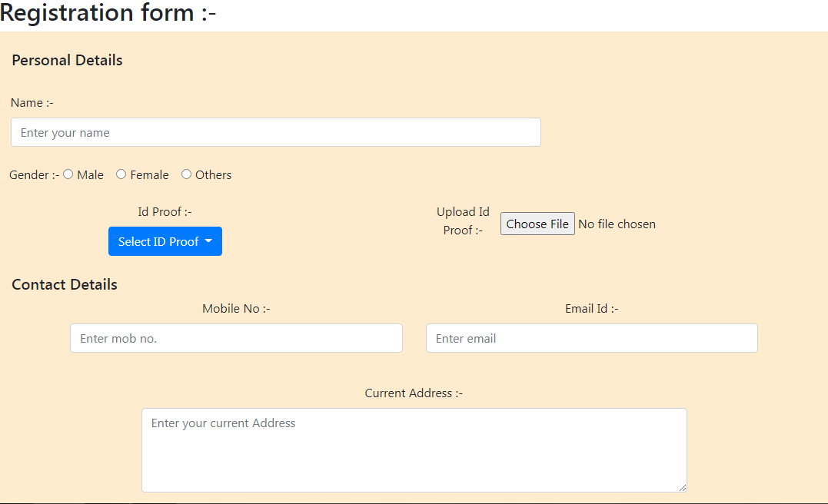Select the Male gender radio button
This screenshot has height=504, width=828.
[x=68, y=174]
